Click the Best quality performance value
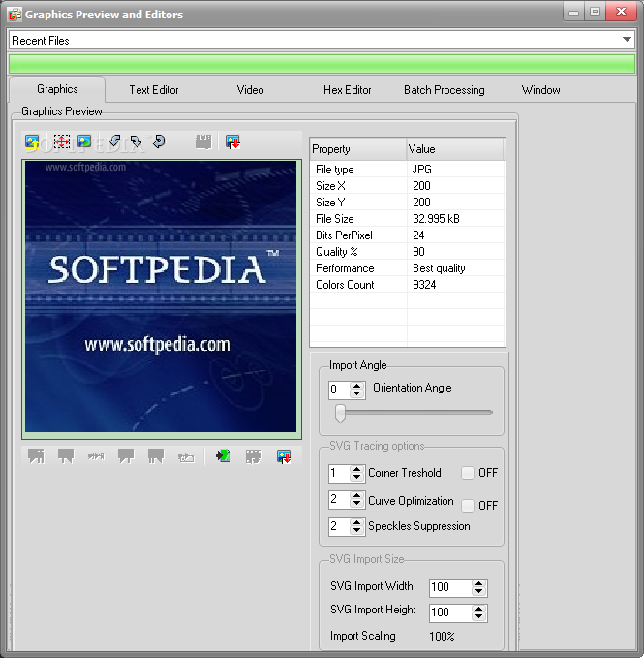This screenshot has width=644, height=658. [x=439, y=268]
